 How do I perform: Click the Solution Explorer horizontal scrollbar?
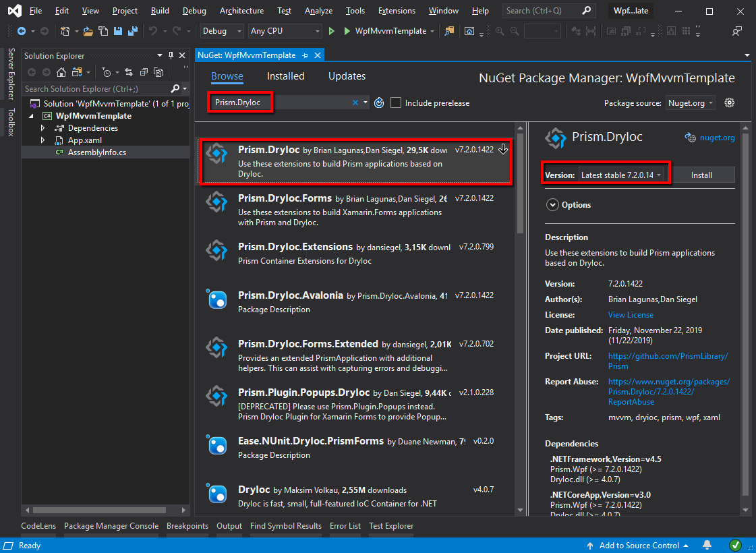pos(99,510)
